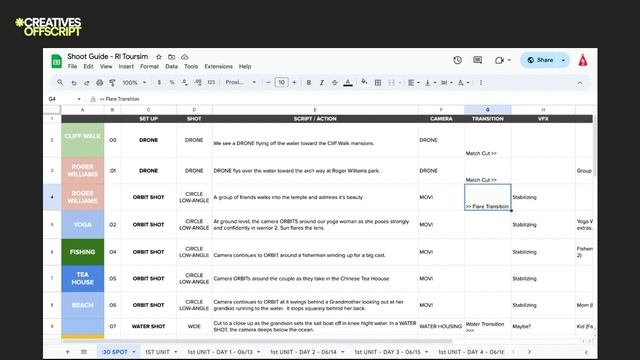
Task: Open the Data menu
Action: coord(171,67)
